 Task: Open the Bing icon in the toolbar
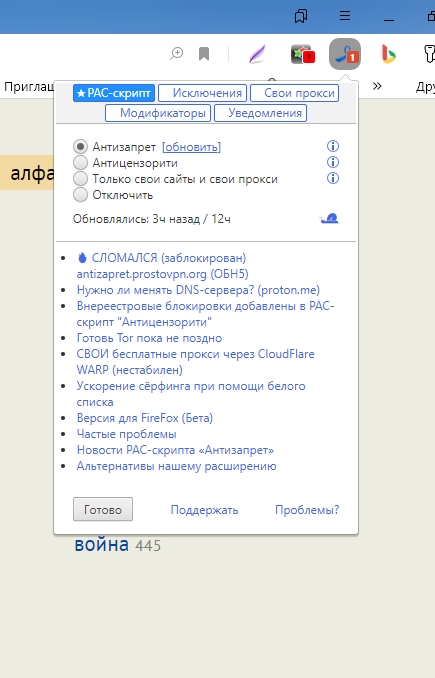coord(388,54)
